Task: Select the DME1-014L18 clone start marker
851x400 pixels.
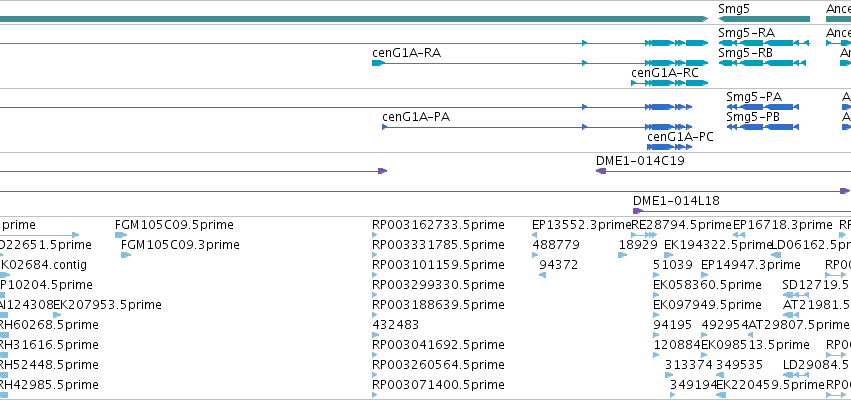Action: [638, 211]
